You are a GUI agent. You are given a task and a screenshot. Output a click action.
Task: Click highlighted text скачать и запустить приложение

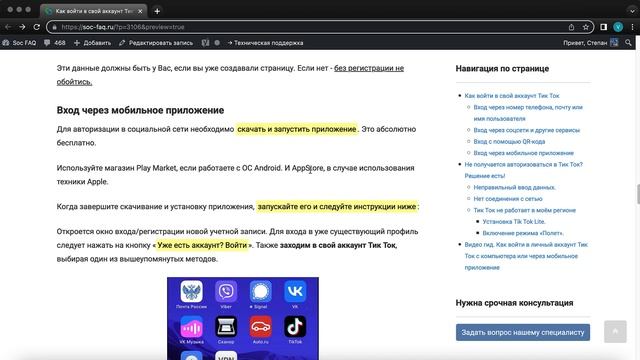(x=297, y=129)
